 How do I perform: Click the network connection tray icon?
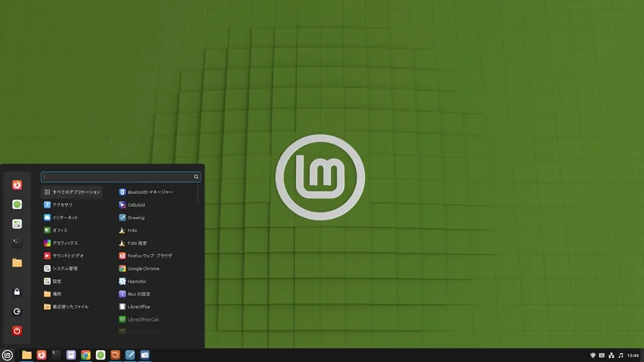tap(611, 355)
